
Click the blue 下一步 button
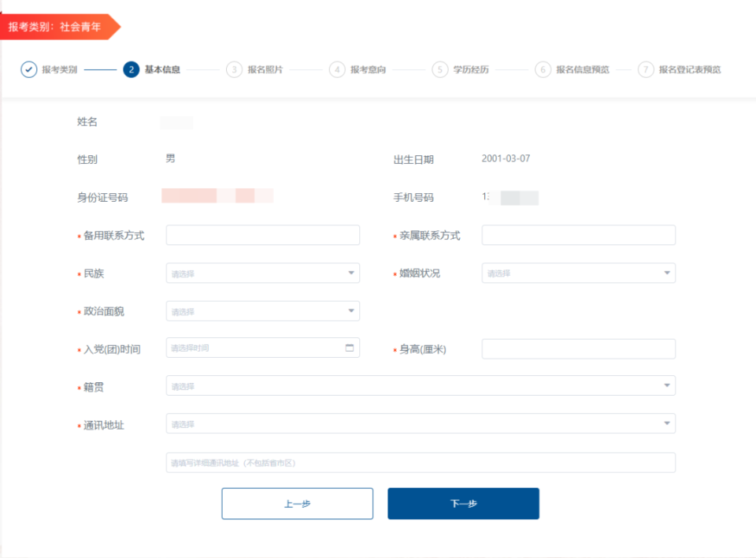point(462,503)
